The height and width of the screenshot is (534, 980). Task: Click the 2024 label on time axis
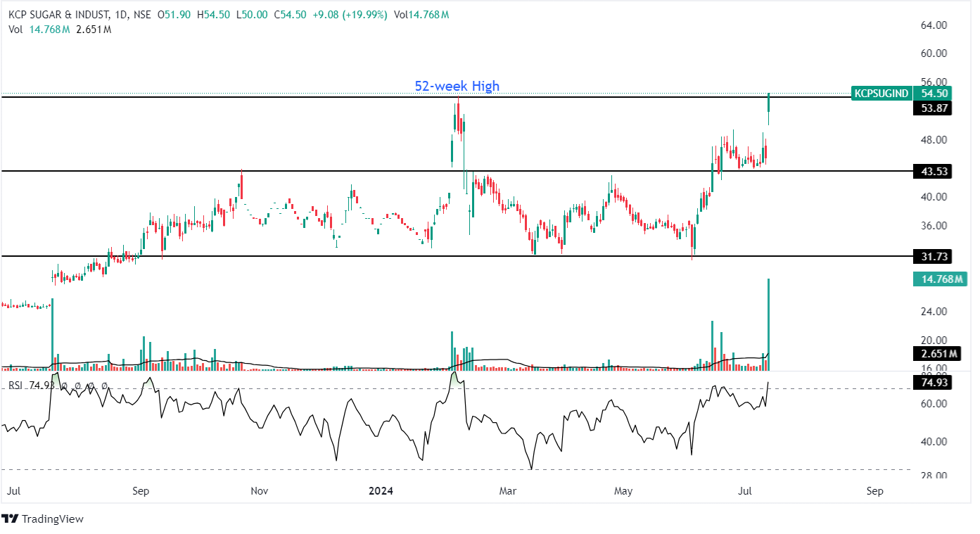point(384,490)
